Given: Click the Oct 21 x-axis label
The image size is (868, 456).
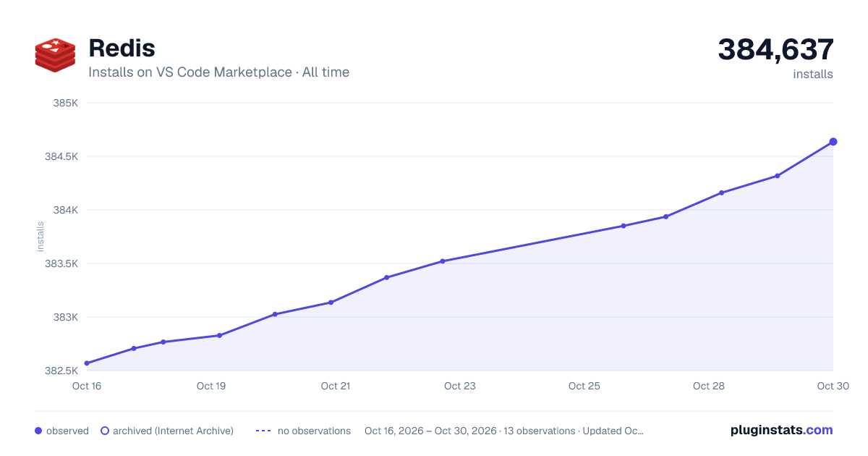Looking at the screenshot, I should point(336,386).
